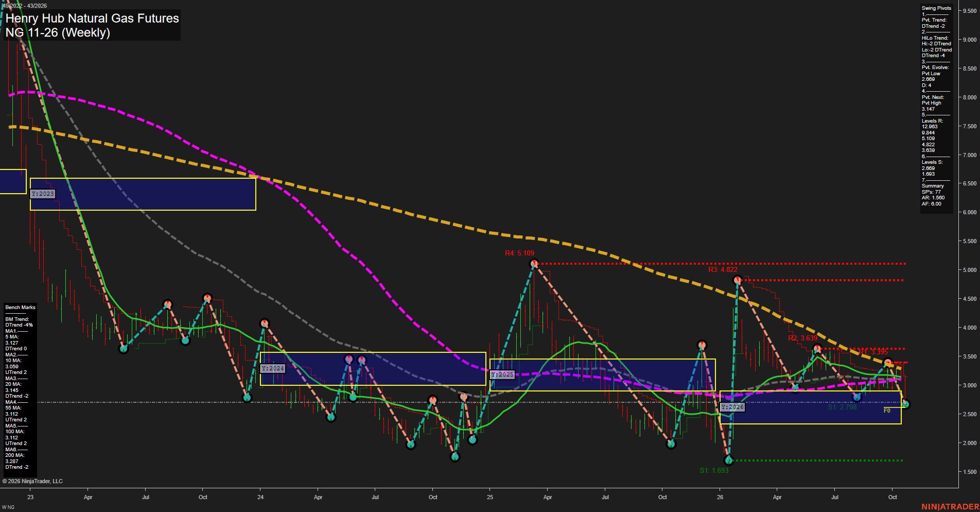Click the Pvt High entry in Swing Pivots
This screenshot has height=512, width=980.
(931, 103)
